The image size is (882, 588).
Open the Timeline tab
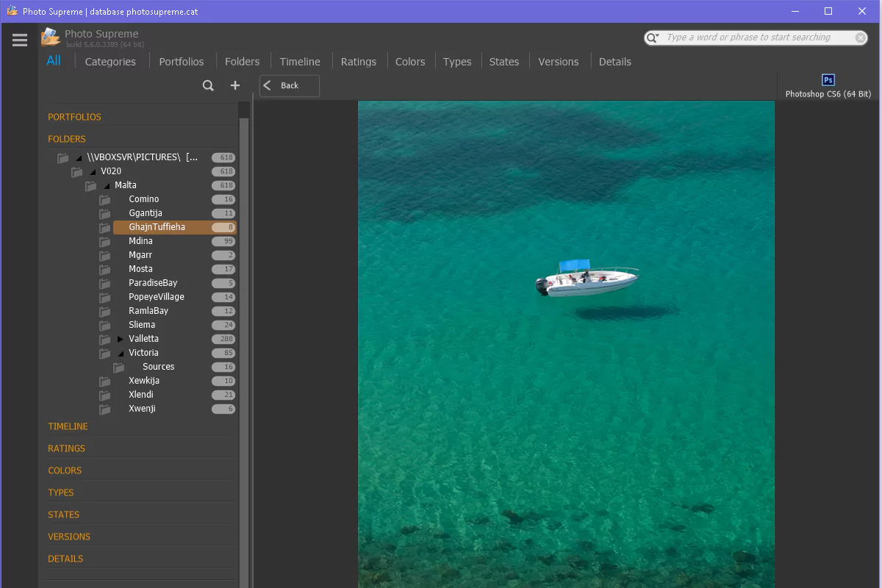click(300, 62)
